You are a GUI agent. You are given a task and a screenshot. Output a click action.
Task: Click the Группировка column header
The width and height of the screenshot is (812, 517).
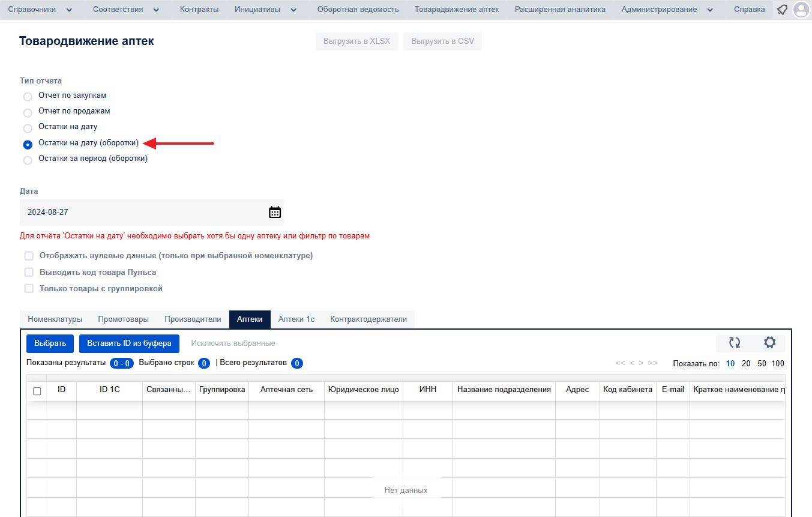pos(222,390)
